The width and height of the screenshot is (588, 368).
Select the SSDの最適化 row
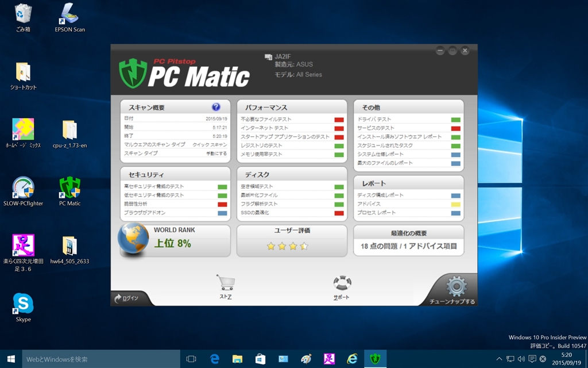click(x=292, y=213)
